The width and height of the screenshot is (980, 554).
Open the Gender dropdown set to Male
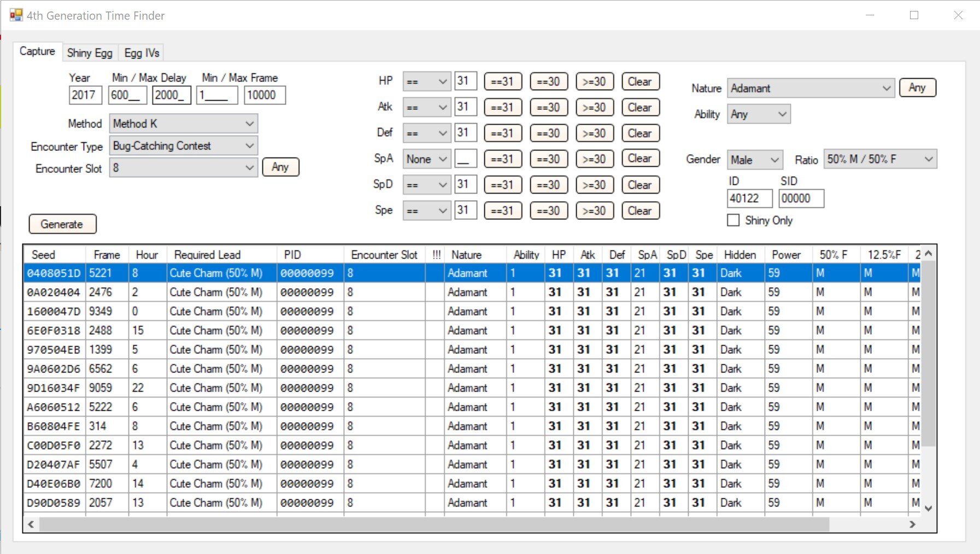[x=754, y=160]
